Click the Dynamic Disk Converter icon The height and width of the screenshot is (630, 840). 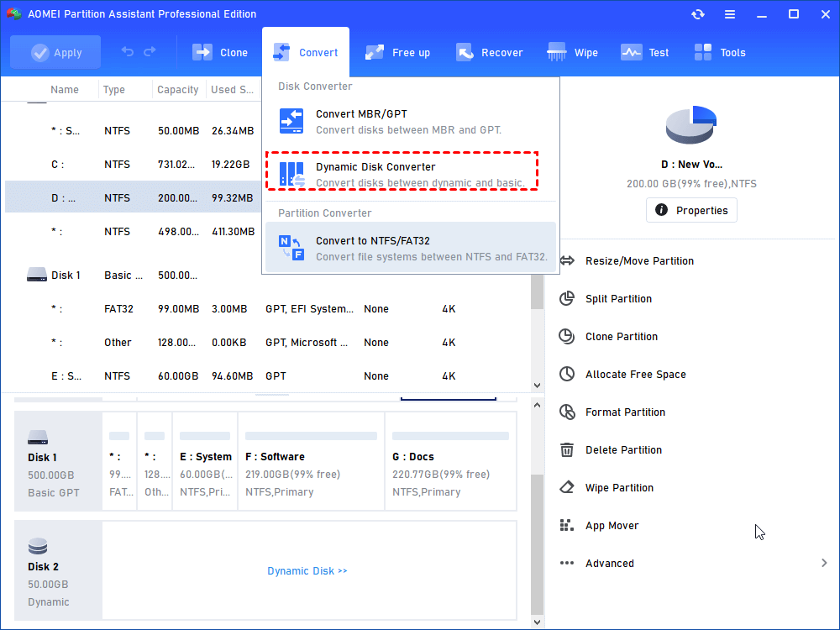click(x=291, y=175)
